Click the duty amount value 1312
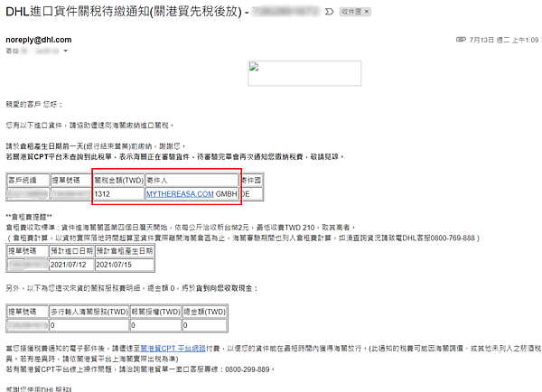 click(102, 194)
